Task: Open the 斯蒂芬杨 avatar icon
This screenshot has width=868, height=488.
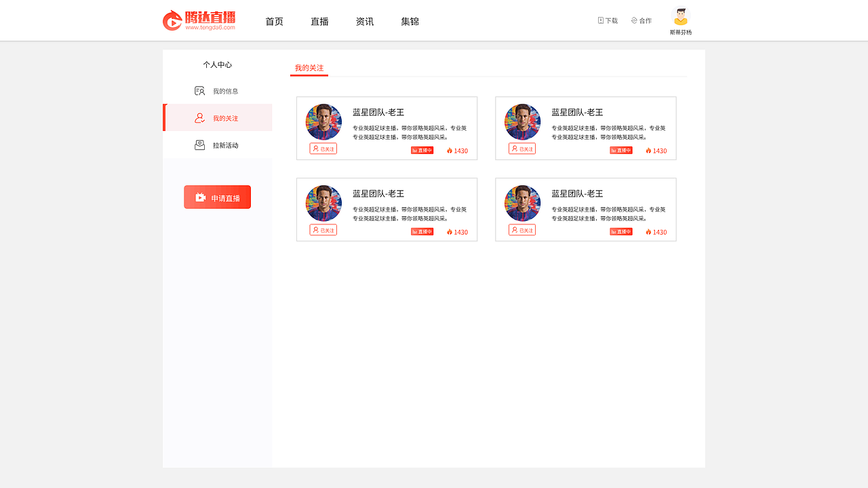Action: pyautogui.click(x=680, y=14)
